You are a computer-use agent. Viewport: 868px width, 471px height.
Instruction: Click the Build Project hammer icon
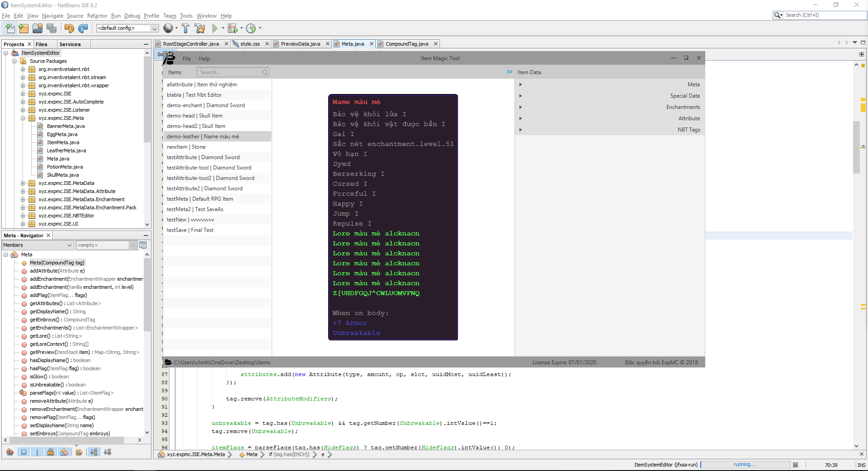[x=185, y=28]
